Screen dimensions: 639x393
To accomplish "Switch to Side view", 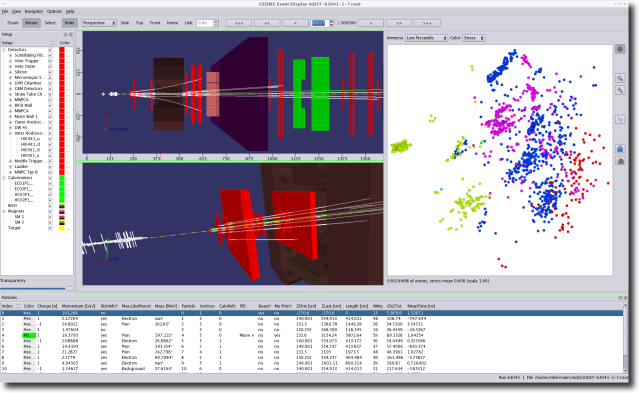I will tap(125, 23).
